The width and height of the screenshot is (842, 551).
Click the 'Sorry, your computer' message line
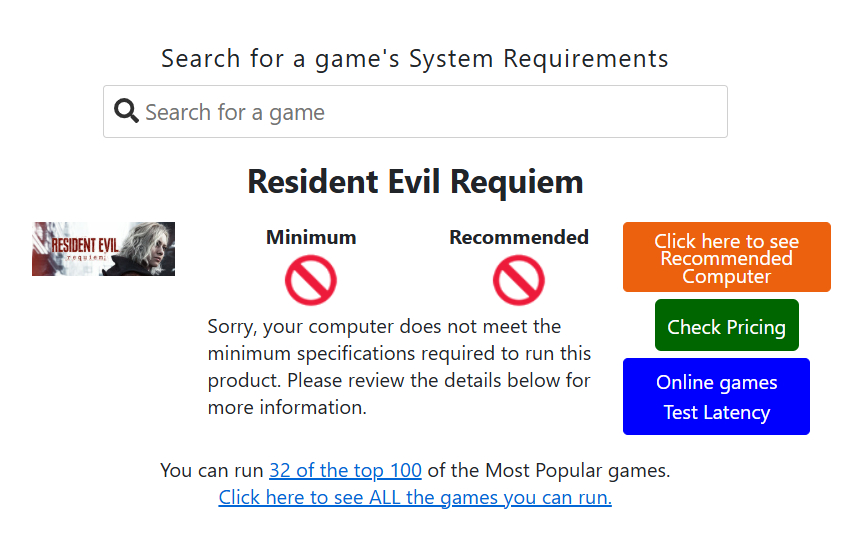[384, 326]
